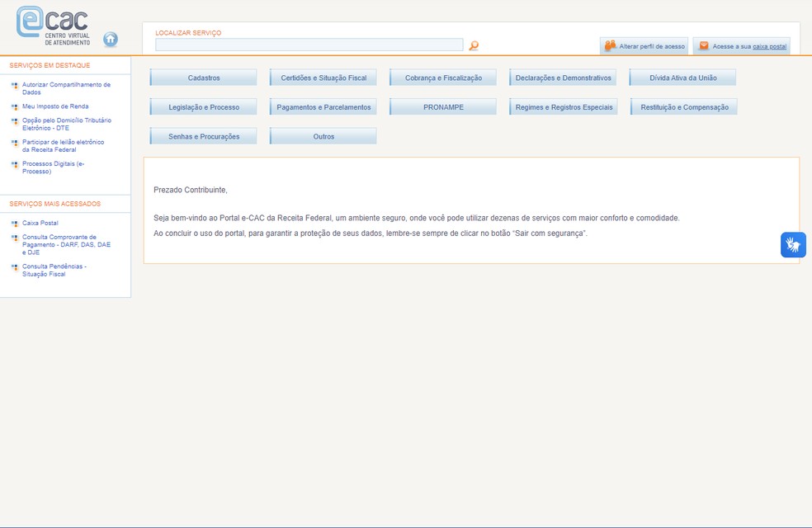Screen dimensions: 812x528
Task: Open Autorizar Compartilhamento de Dados link
Action: pyautogui.click(x=66, y=88)
